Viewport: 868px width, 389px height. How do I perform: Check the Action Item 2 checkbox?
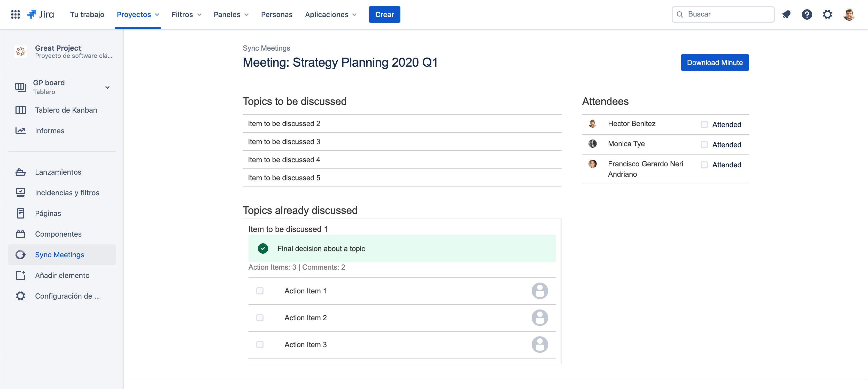260,318
